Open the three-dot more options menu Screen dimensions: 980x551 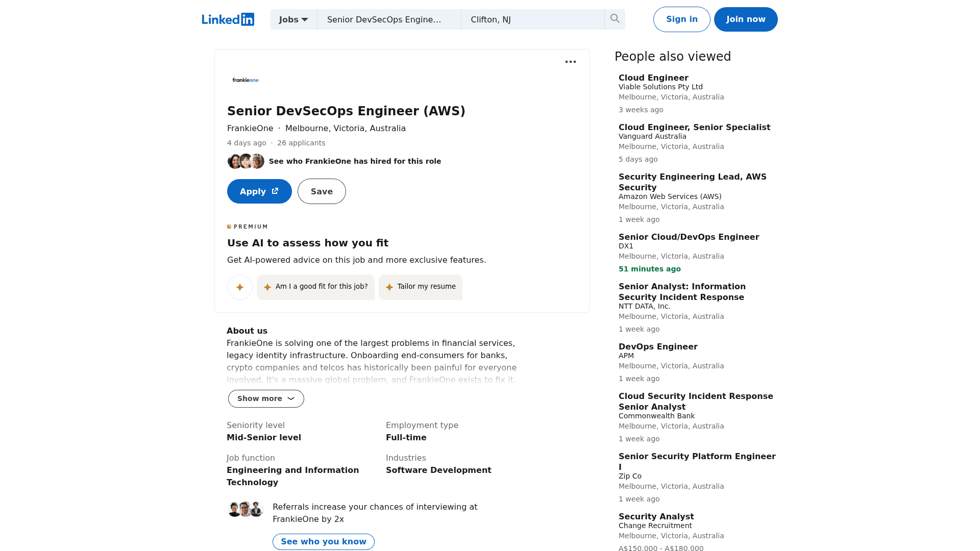[x=571, y=62]
